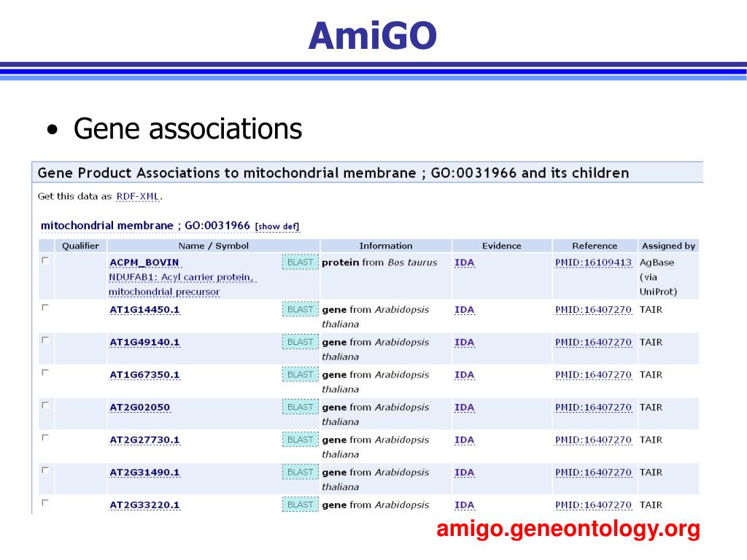Click the Reference column header
The width and height of the screenshot is (747, 560).
(x=595, y=246)
